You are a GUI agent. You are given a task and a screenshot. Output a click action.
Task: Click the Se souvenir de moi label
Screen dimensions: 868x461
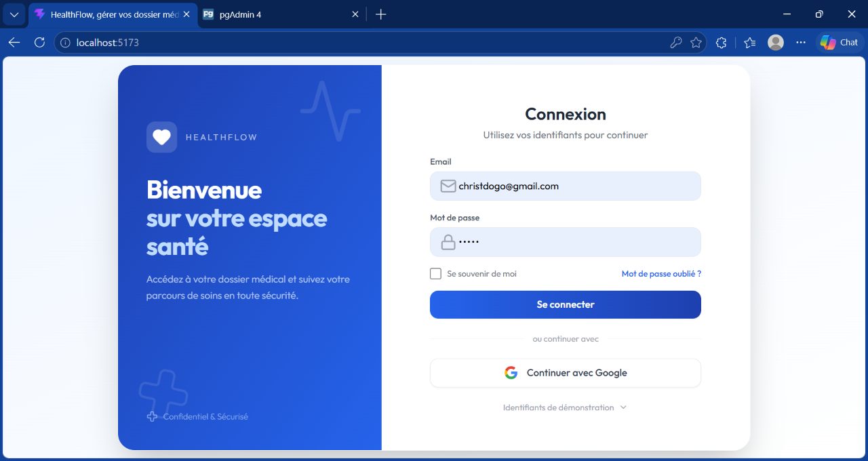[481, 274]
